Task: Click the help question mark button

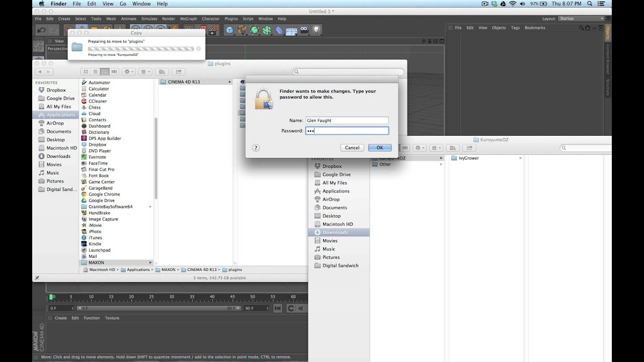Action: click(x=256, y=148)
